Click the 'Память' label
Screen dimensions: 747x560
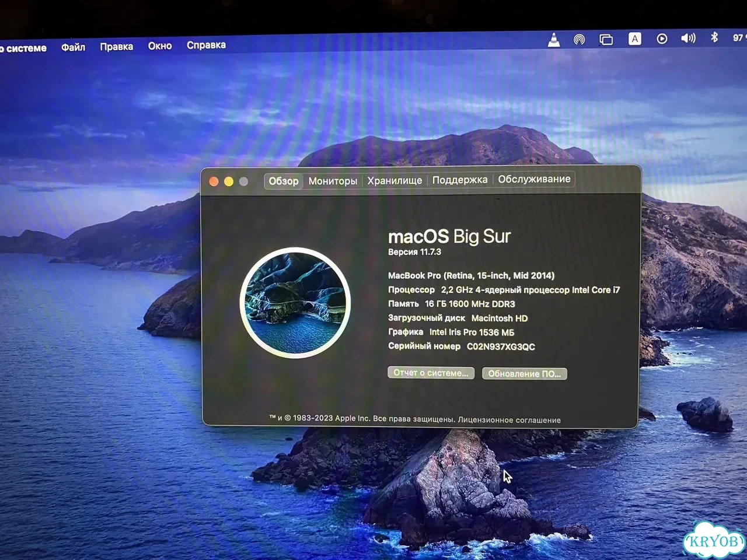pos(403,304)
